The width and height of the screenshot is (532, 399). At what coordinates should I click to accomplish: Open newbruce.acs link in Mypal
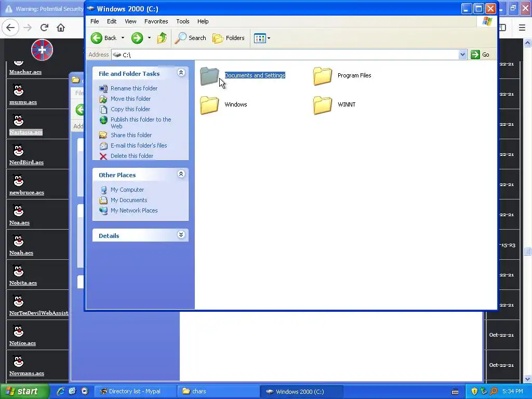27,193
